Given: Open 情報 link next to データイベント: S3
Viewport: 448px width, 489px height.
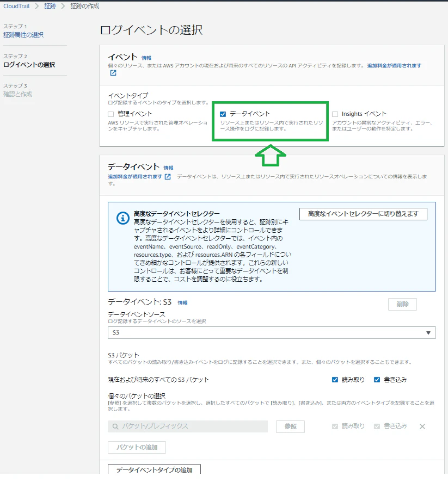Looking at the screenshot, I should pos(183,303).
